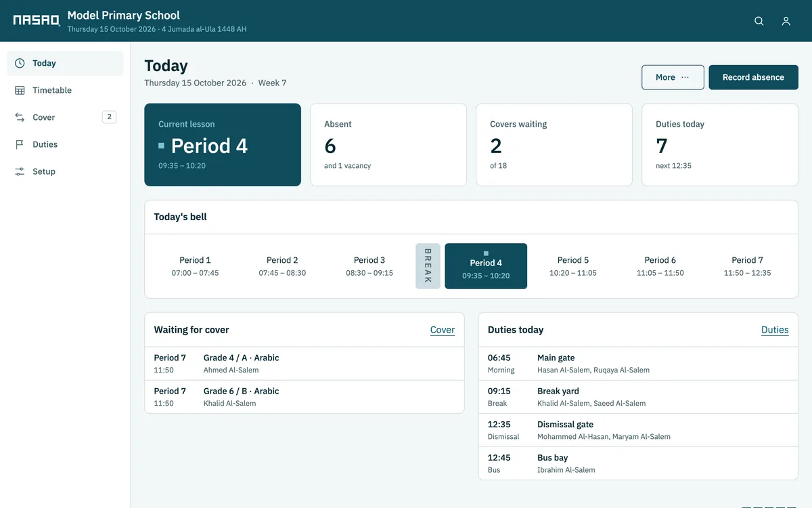Select Period 6 in Today's bell

660,266
